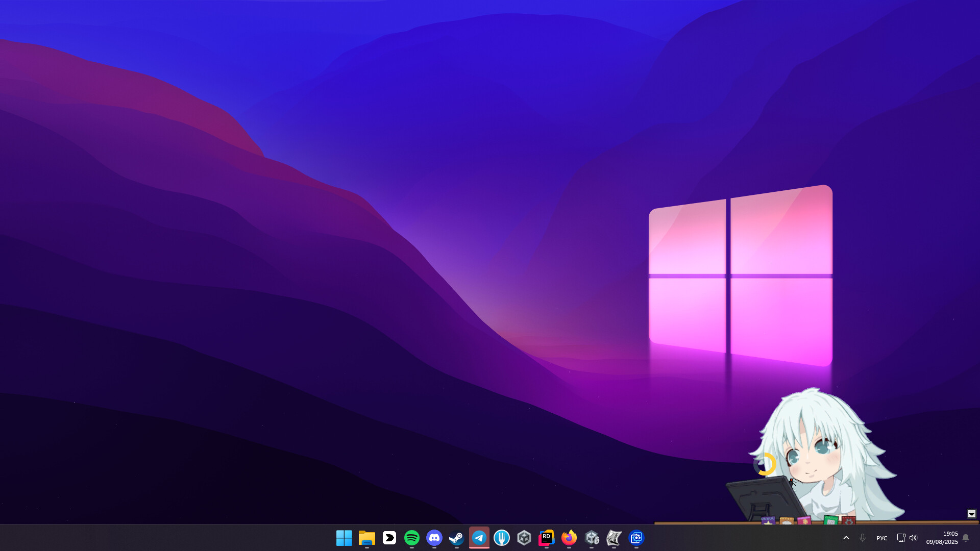980x551 pixels.
Task: Mute audio via the speaker tray icon
Action: (x=914, y=538)
